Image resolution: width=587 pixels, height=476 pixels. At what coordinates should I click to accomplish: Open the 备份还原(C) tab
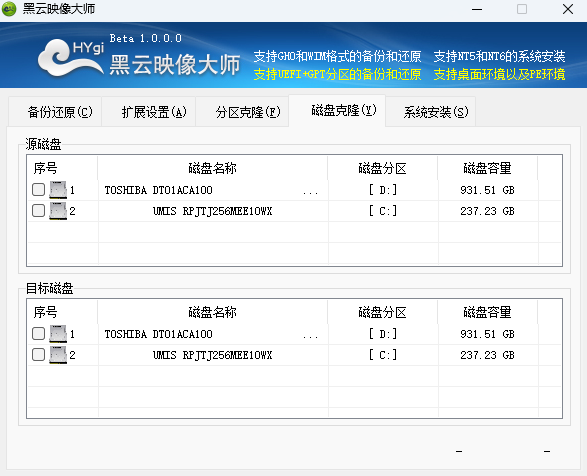pos(55,112)
